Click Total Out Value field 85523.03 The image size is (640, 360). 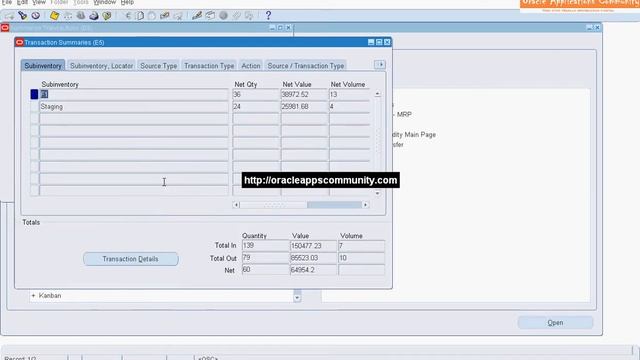pyautogui.click(x=313, y=258)
